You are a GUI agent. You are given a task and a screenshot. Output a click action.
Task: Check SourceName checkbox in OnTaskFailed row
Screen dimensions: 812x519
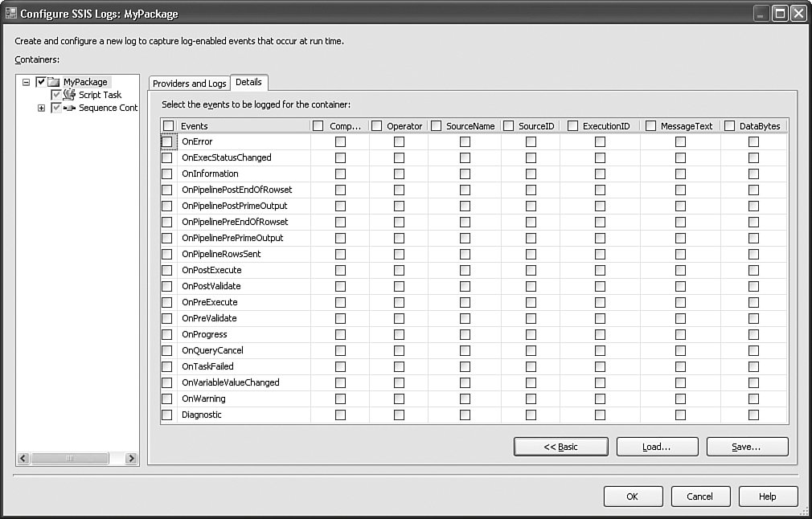click(x=465, y=366)
